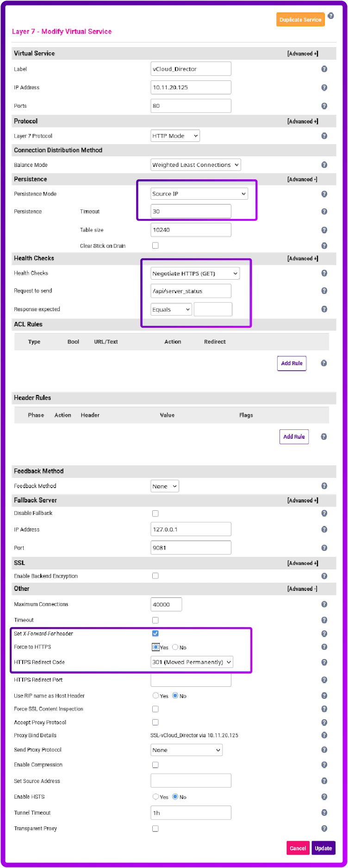Open the Persistence Mode dropdown

pyautogui.click(x=199, y=194)
